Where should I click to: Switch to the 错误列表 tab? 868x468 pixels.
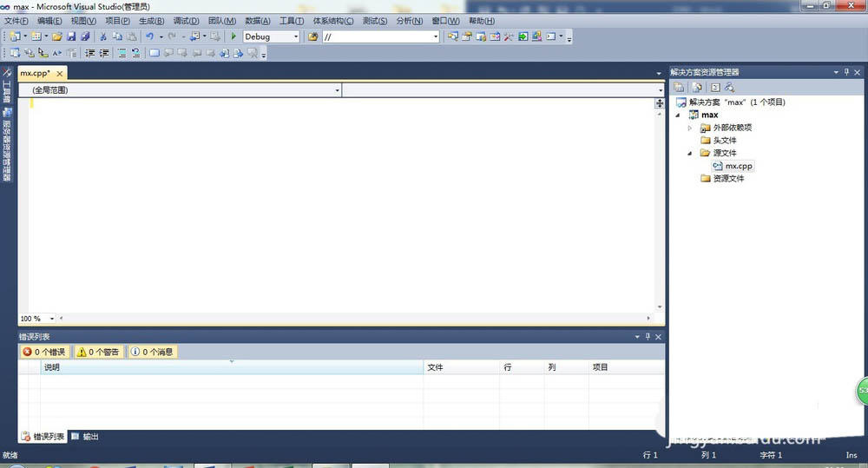tap(43, 437)
